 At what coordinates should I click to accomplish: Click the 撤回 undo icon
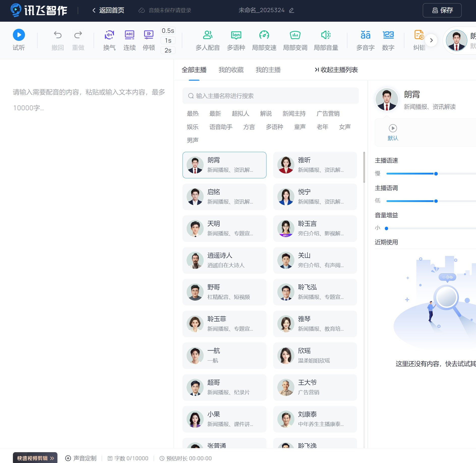click(58, 35)
